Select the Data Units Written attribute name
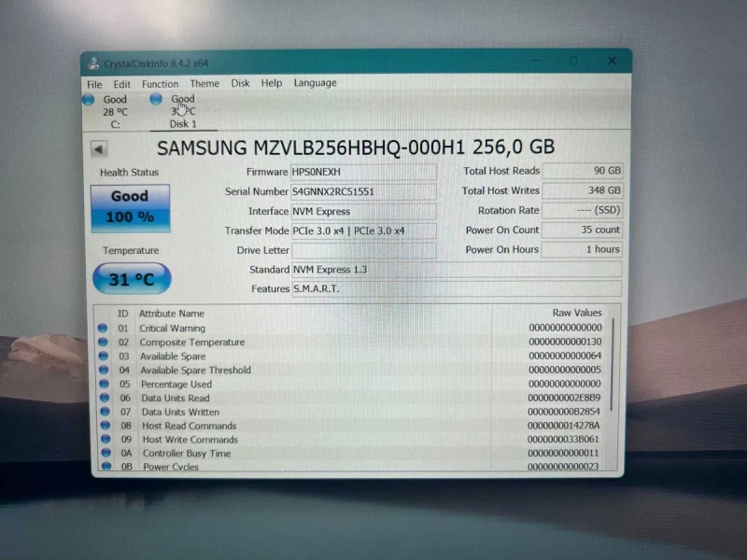 [180, 412]
